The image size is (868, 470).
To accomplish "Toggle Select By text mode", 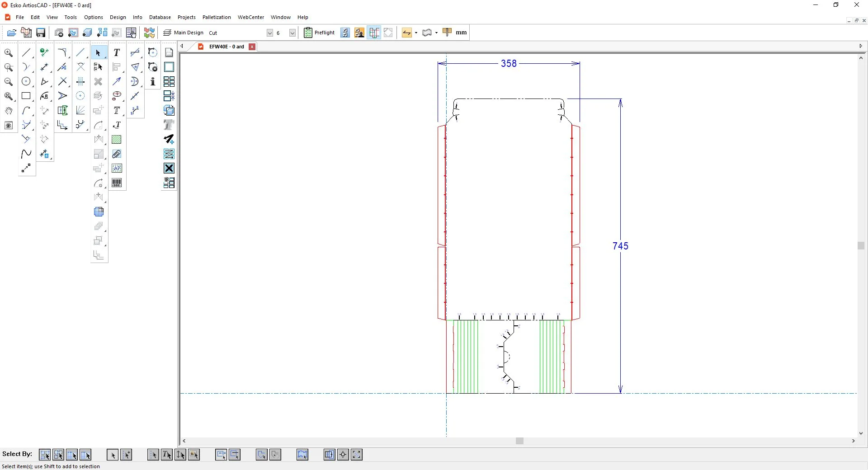I will [166, 455].
